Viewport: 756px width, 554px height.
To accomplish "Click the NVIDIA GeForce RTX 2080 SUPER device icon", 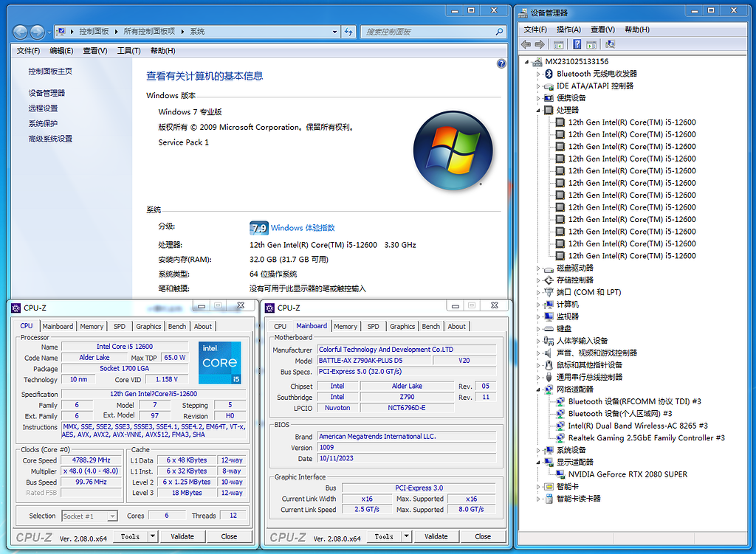I will 560,474.
